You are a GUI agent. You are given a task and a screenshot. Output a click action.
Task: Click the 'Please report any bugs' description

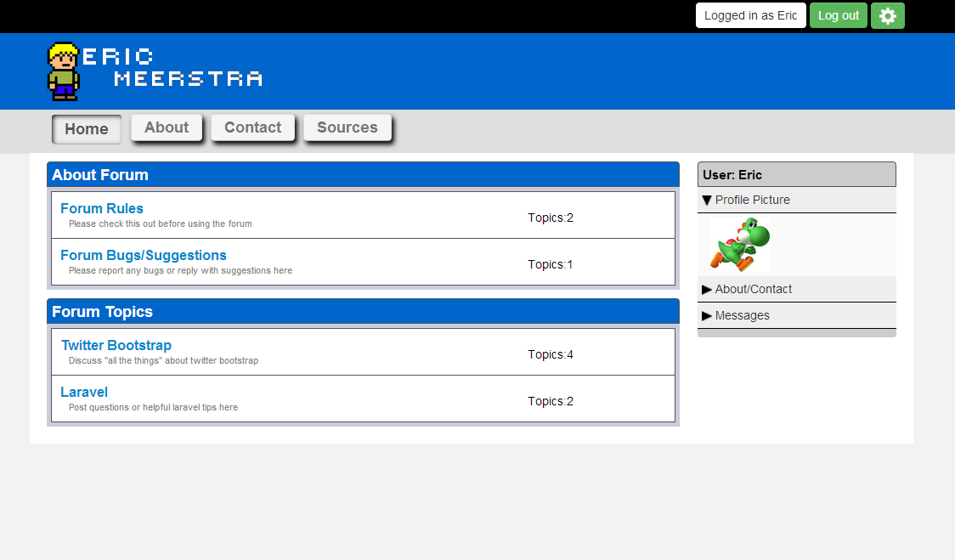tap(180, 270)
